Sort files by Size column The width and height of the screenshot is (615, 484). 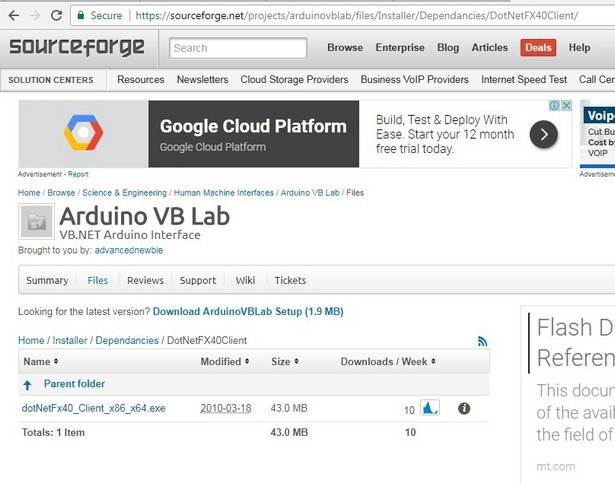tap(285, 362)
